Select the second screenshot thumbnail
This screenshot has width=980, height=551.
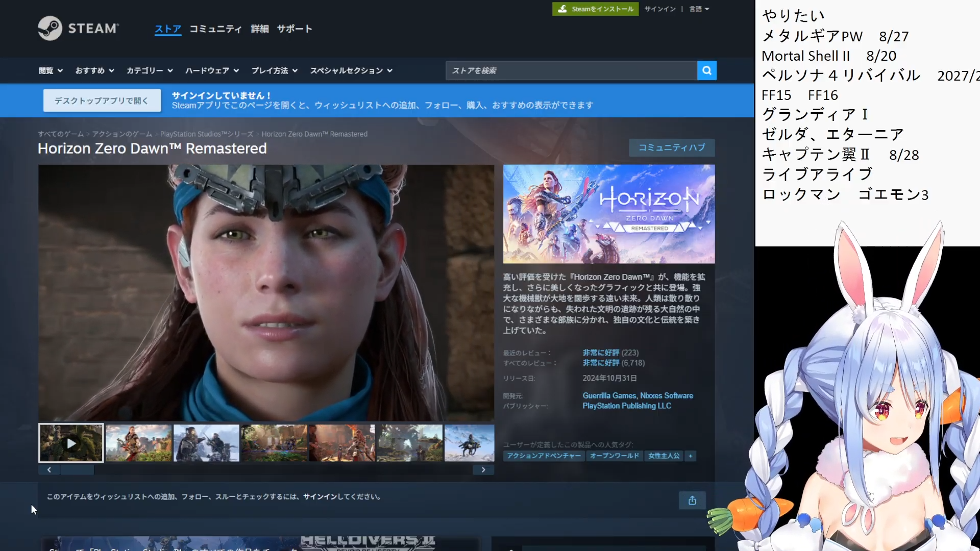tap(139, 443)
